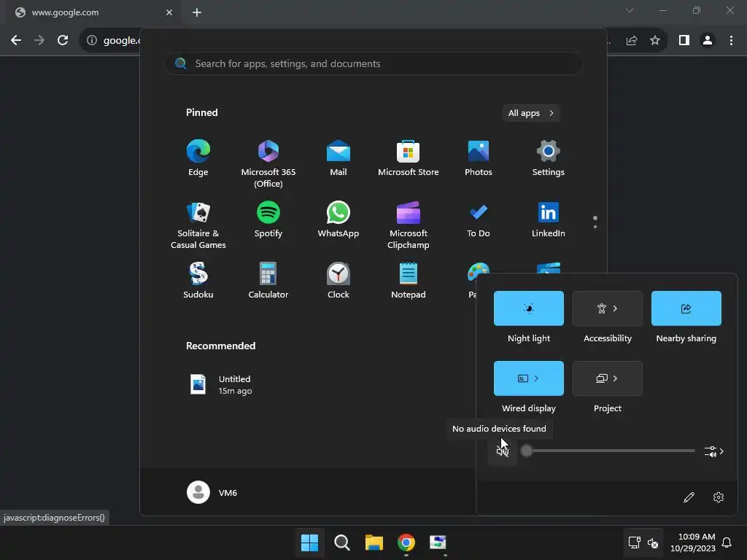The image size is (747, 560).
Task: Open the fifth taskbar app icon
Action: tap(438, 542)
